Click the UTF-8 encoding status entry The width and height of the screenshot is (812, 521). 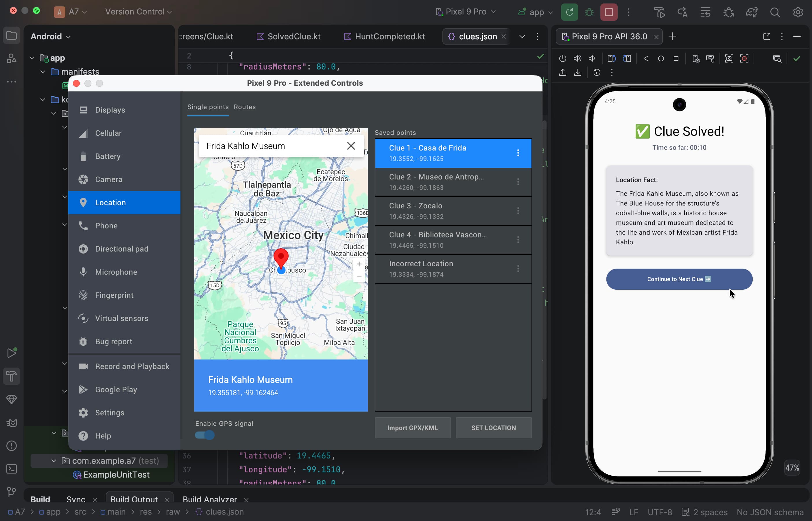tap(660, 512)
